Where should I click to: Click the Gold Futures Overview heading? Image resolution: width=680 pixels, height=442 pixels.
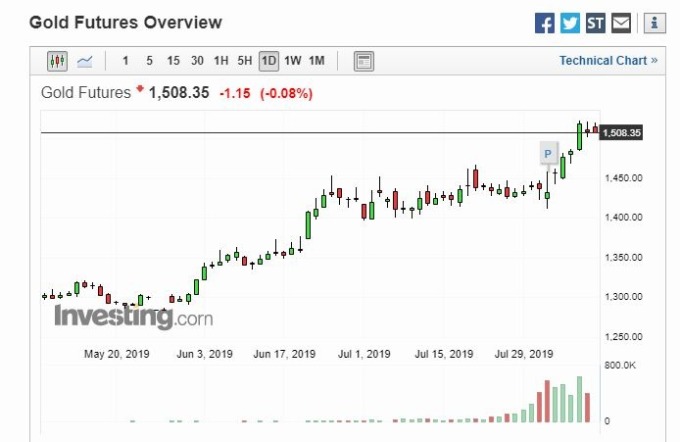pyautogui.click(x=125, y=23)
